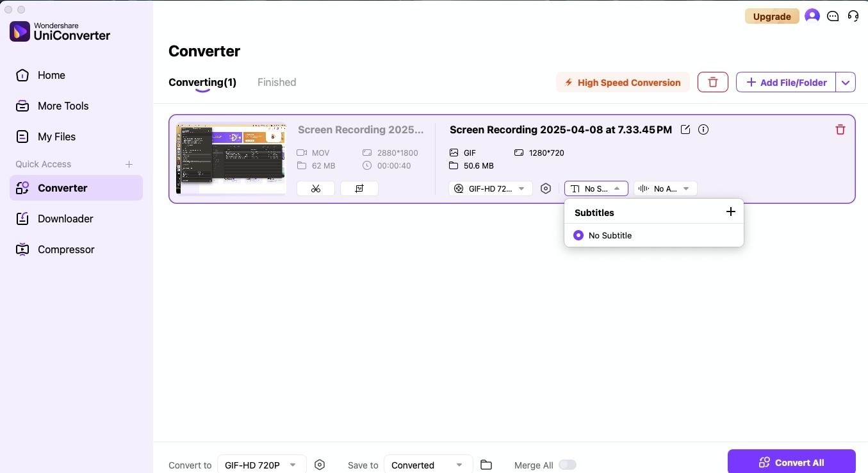The width and height of the screenshot is (868, 473).
Task: Collapse the No S... subtitle dropdown
Action: pyautogui.click(x=596, y=188)
